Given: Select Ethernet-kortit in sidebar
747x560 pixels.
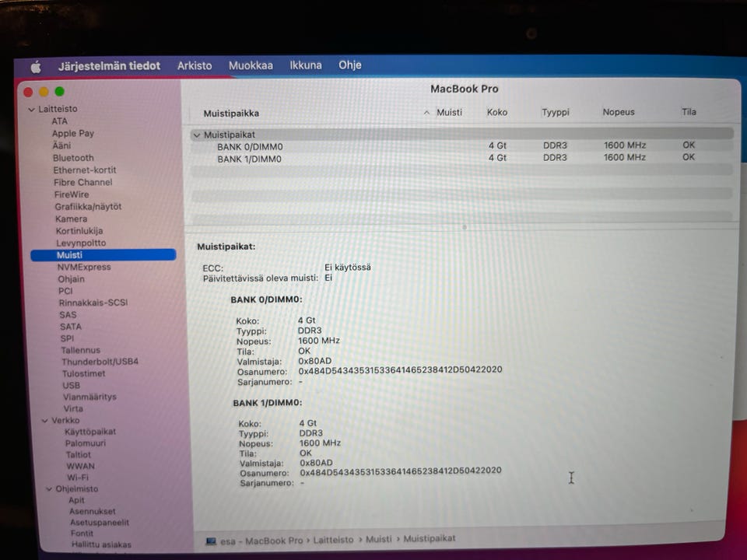Looking at the screenshot, I should [85, 170].
